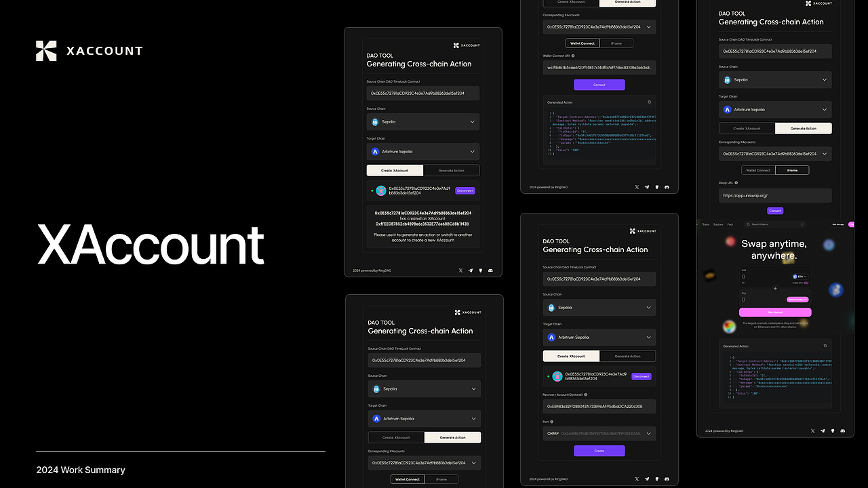Click pink Get started button in Uniswap
The height and width of the screenshot is (488, 868).
coord(775,312)
